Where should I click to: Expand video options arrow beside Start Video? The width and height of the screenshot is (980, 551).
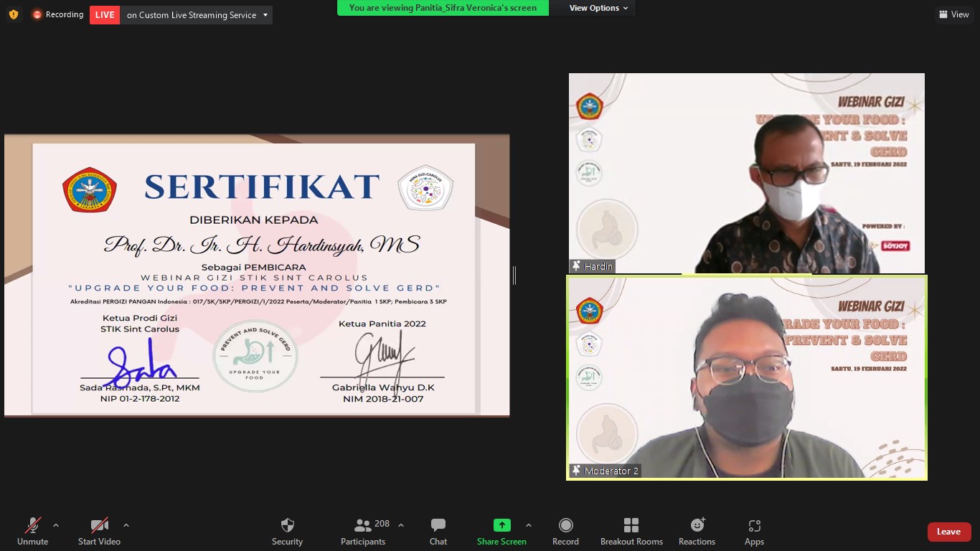click(126, 524)
